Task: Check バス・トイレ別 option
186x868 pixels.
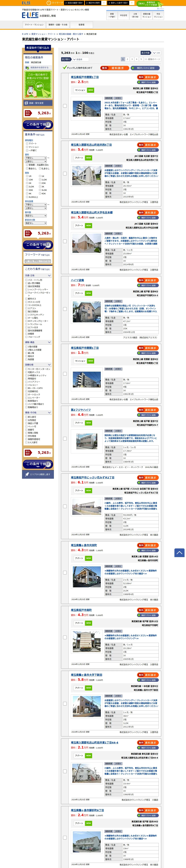Action: click(26, 280)
